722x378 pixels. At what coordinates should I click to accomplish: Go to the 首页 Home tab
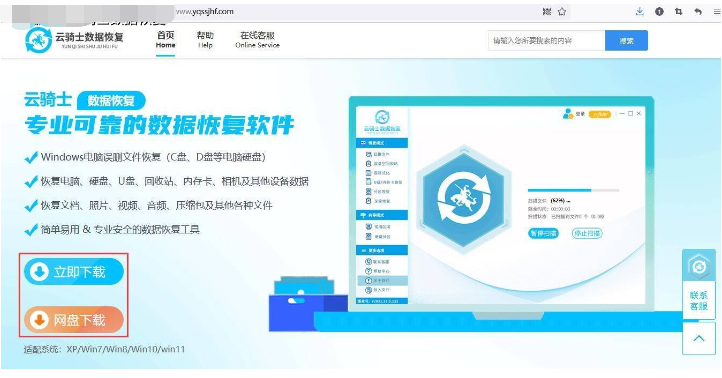[x=165, y=40]
